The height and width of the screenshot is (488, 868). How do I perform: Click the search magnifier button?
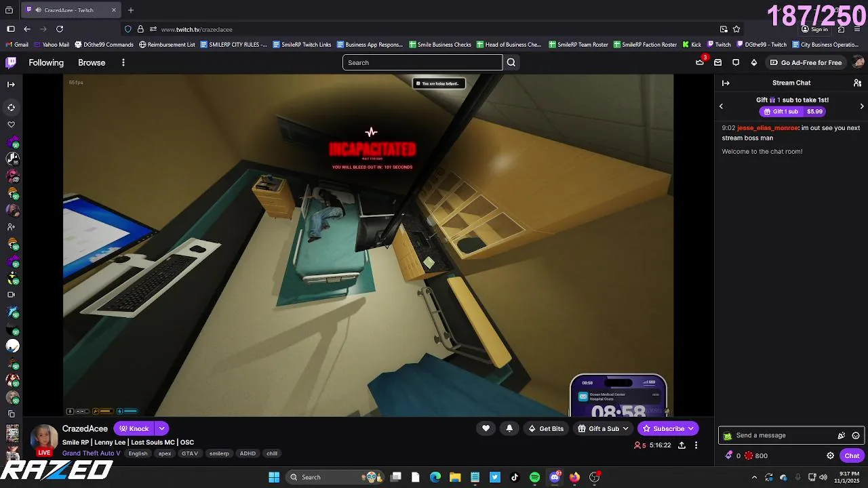pyautogui.click(x=511, y=62)
